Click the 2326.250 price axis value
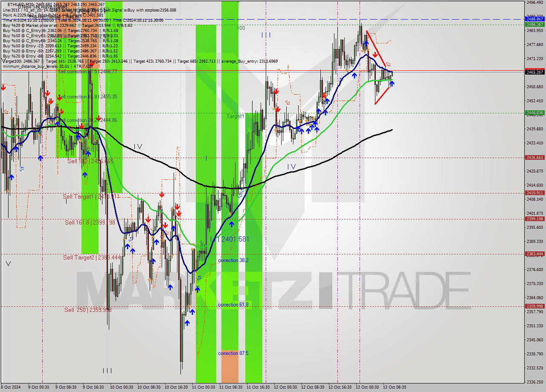The width and height of the screenshot is (546, 392). point(534,382)
